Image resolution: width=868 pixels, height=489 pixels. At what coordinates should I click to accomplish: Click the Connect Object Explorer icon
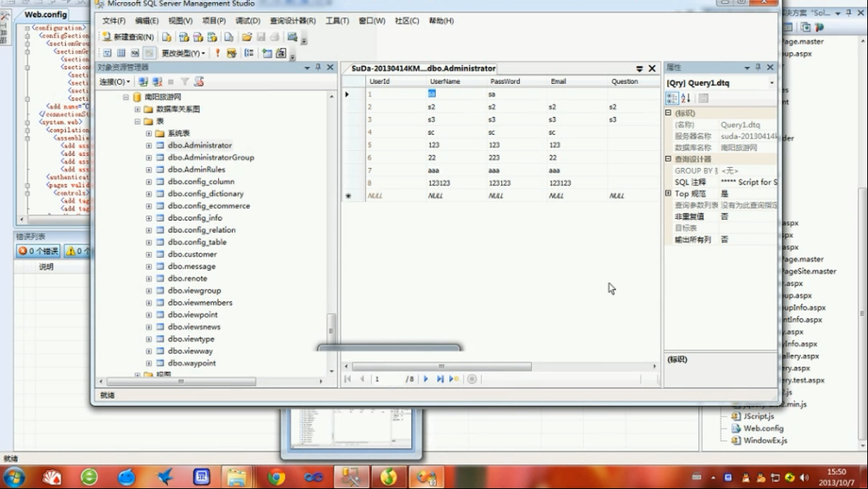[143, 82]
